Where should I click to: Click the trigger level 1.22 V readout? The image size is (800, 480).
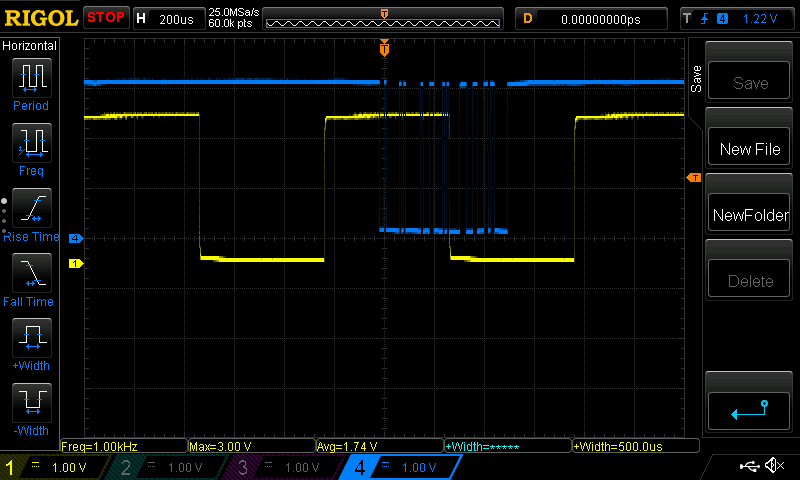coord(760,19)
